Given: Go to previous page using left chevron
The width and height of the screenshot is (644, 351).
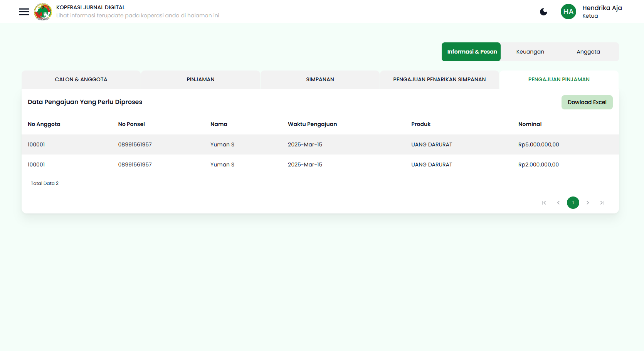Looking at the screenshot, I should tap(558, 203).
